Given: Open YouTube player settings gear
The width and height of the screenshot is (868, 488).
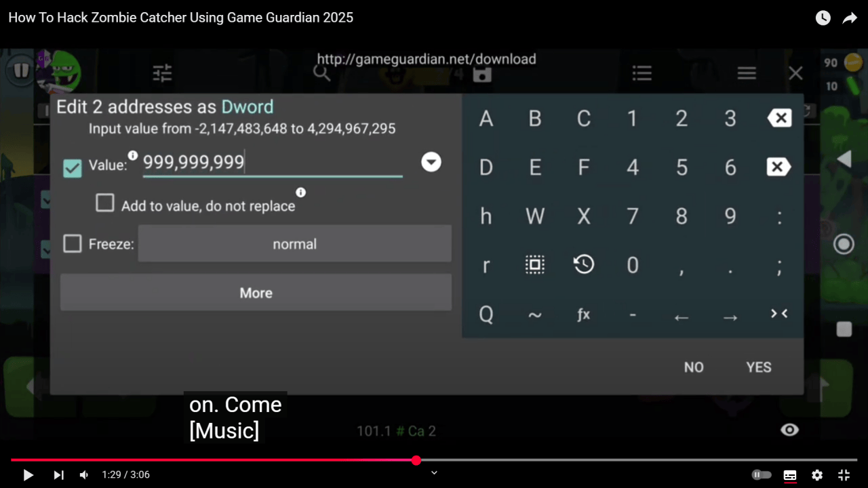Looking at the screenshot, I should click(817, 475).
